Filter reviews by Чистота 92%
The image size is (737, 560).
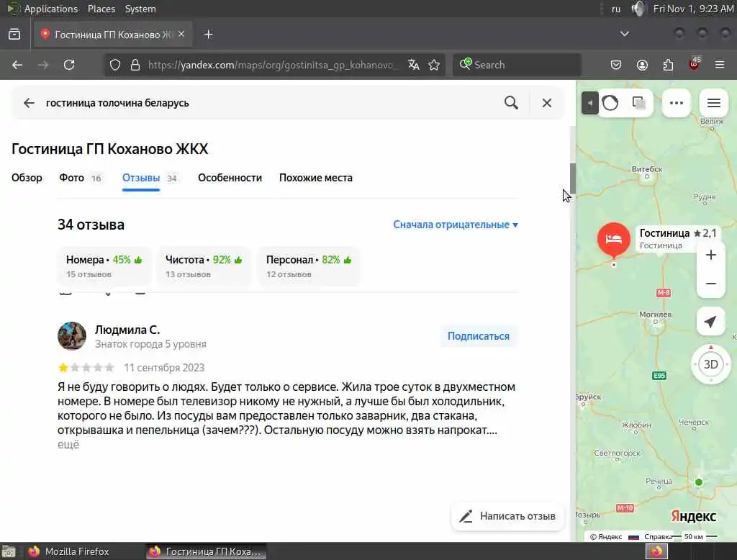204,266
